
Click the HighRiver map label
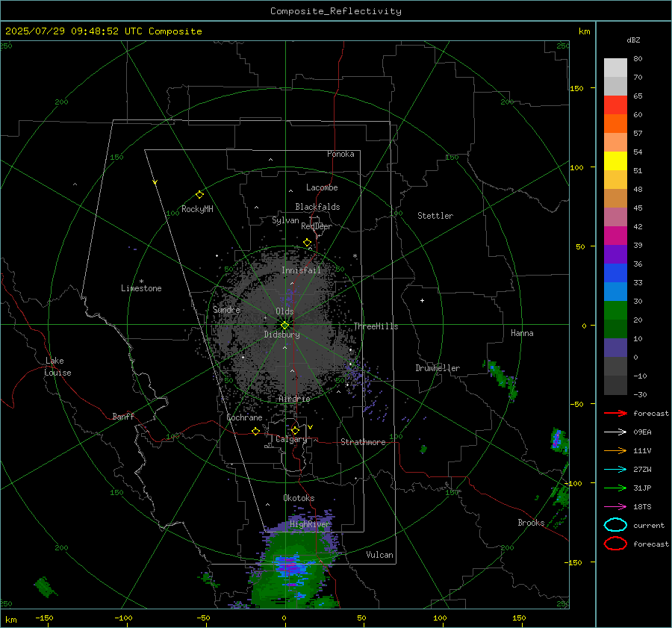309,524
